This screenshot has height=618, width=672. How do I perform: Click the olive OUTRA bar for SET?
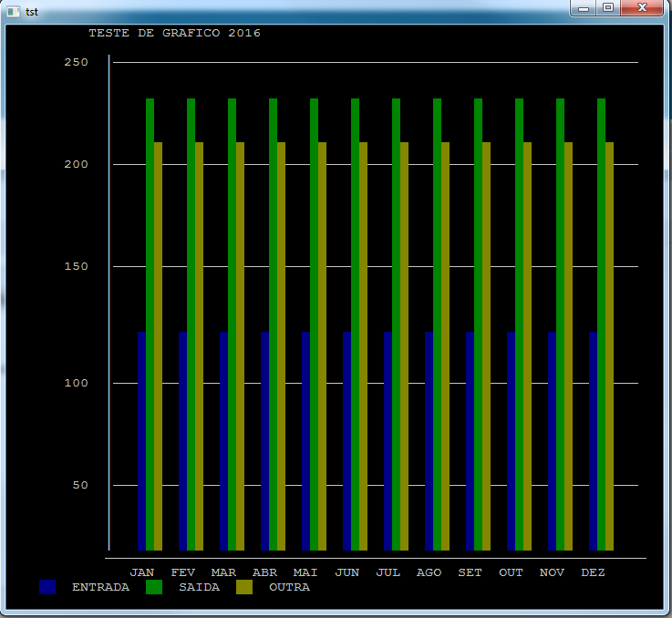(x=487, y=346)
